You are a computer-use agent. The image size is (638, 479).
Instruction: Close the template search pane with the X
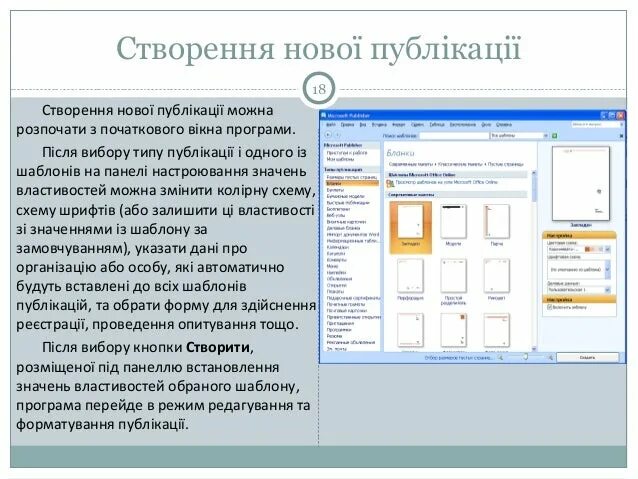(x=621, y=135)
